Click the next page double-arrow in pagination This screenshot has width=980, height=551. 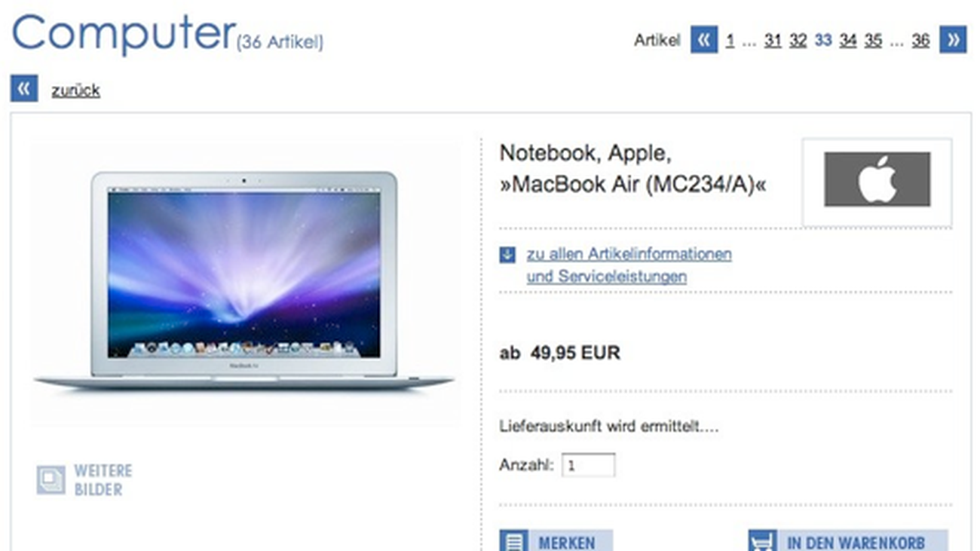[953, 40]
